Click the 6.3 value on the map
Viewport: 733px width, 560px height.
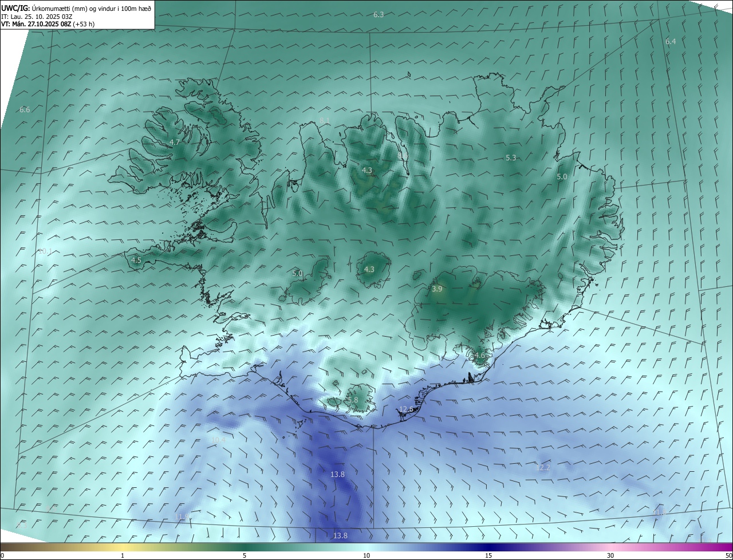[379, 14]
